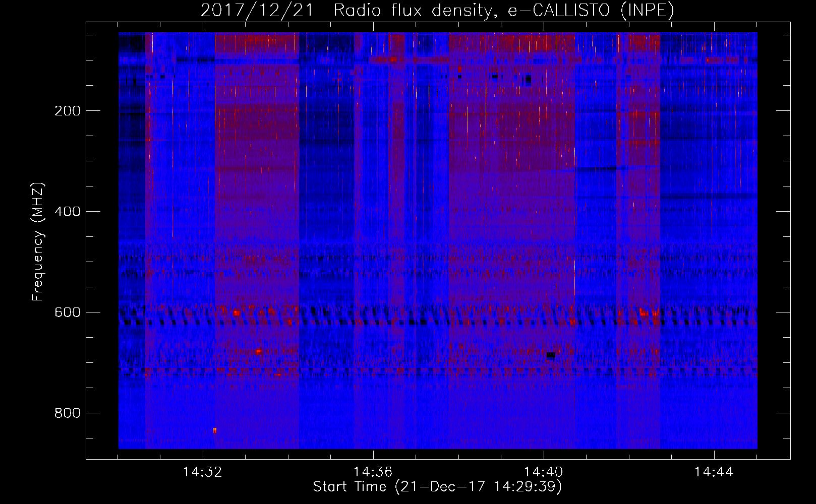Click the 14:40 time tick label

point(543,472)
